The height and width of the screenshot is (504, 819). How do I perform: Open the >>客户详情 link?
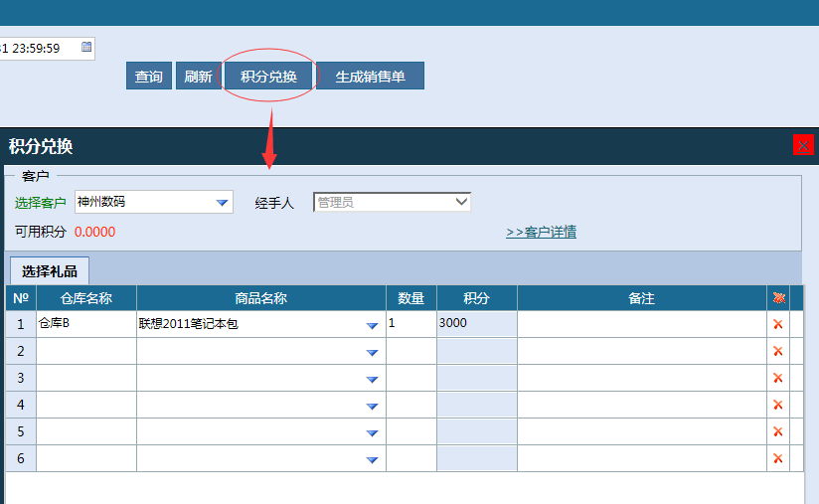[x=541, y=232]
